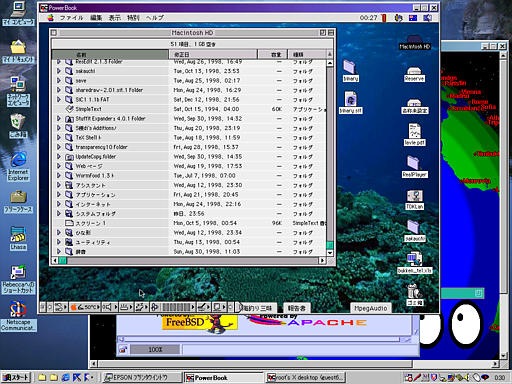Image resolution: width=512 pixels, height=384 pixels.
Task: Expand the WormFood 1.3 folder triangle
Action: [x=59, y=175]
